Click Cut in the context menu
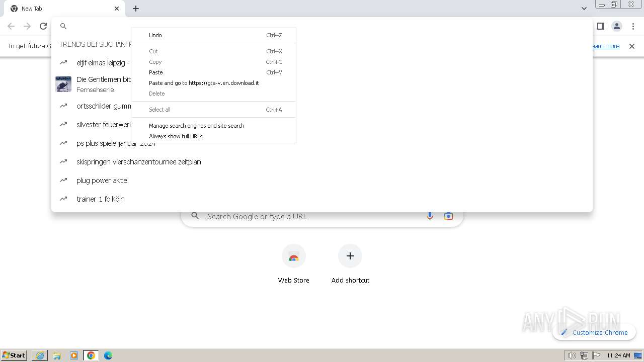This screenshot has width=644, height=362. tap(213, 51)
